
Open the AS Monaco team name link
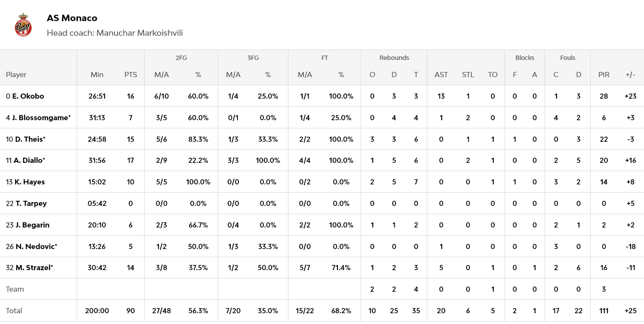(72, 18)
